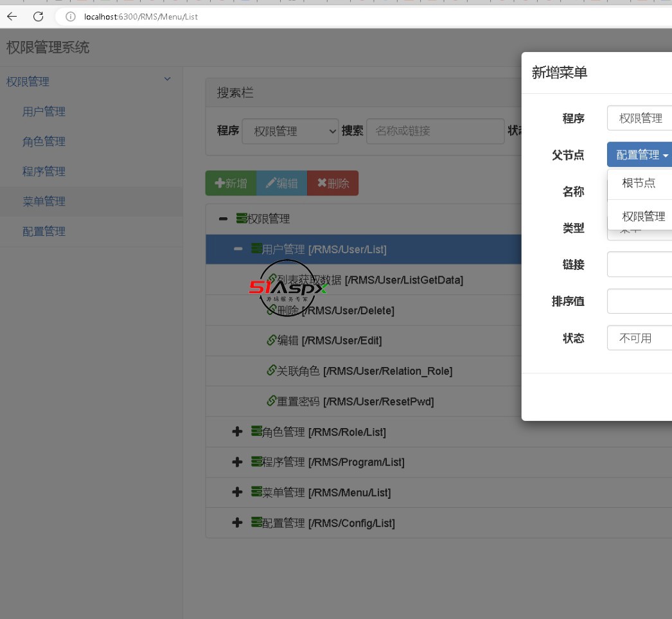Collapse the 用户管理 tree node
Viewport: 672px width, 619px height.
[x=238, y=249]
